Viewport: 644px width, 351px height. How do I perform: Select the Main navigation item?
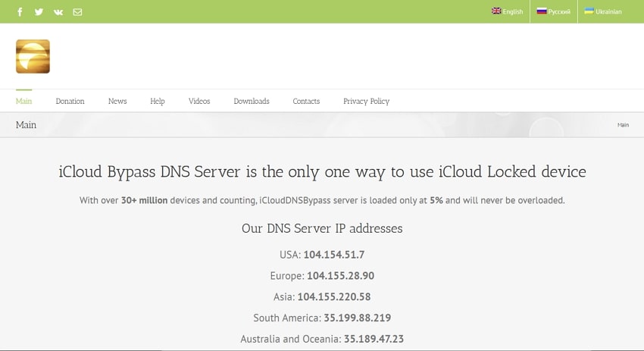(x=23, y=101)
